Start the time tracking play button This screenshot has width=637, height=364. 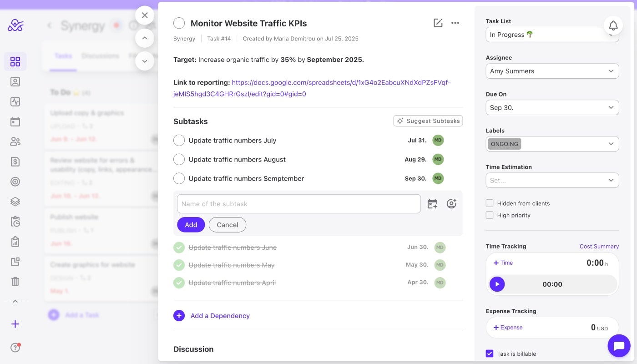coord(497,284)
